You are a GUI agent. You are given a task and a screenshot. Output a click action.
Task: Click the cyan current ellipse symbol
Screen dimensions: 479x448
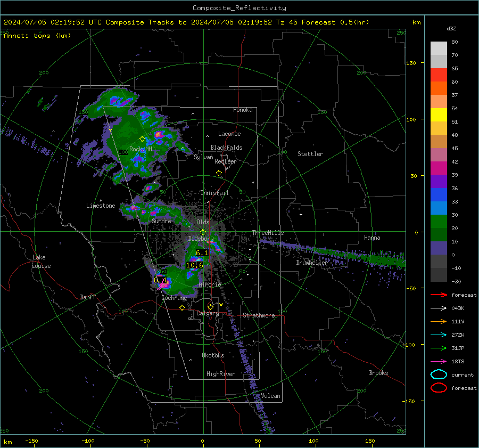coord(439,374)
